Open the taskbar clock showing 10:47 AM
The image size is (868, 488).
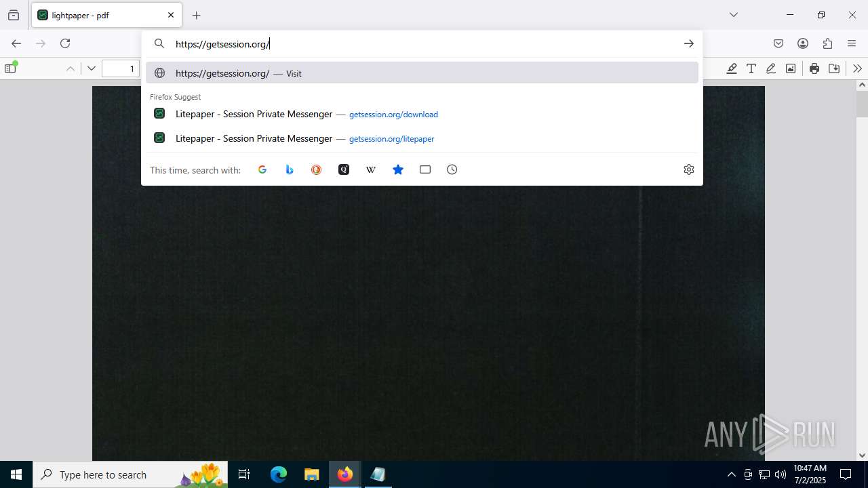click(x=810, y=474)
